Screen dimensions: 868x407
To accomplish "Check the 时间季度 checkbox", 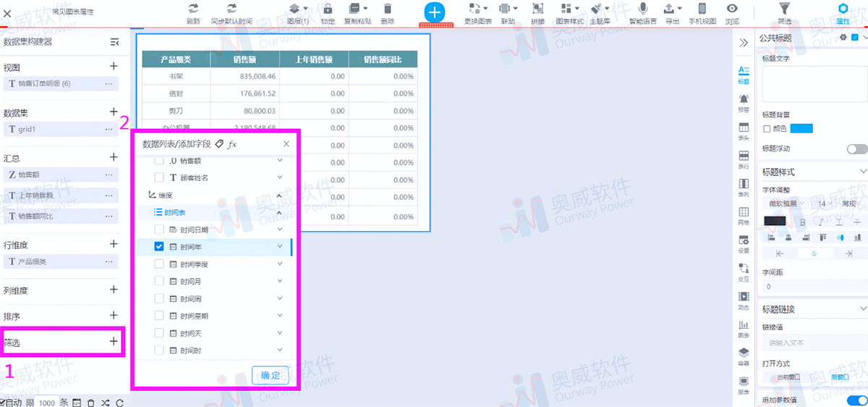I will pos(159,264).
